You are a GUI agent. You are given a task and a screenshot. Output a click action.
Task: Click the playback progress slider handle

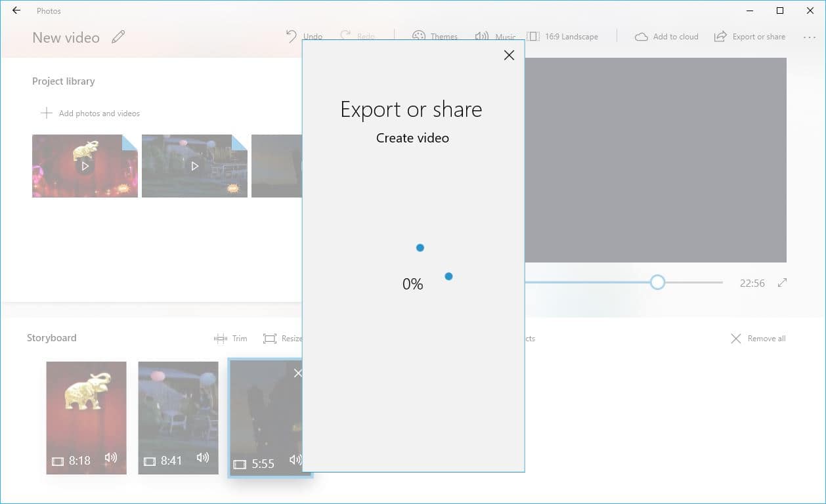(657, 282)
